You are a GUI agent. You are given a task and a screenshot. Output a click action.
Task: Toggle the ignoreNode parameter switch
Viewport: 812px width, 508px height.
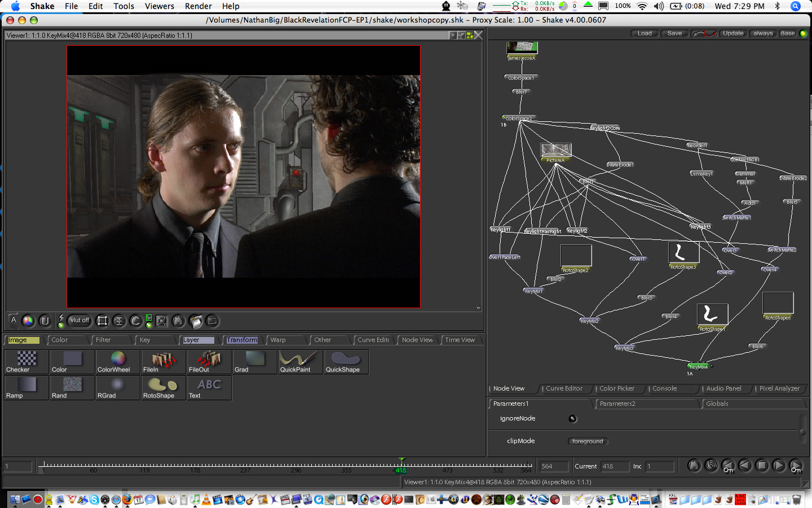572,419
